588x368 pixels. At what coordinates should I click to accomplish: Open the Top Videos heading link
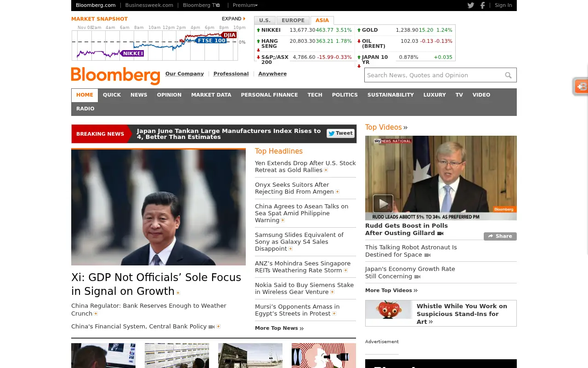[386, 127]
